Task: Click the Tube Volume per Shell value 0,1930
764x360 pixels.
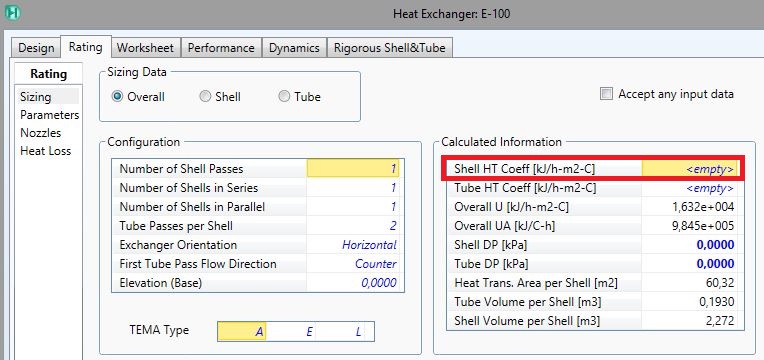Action: pos(689,302)
